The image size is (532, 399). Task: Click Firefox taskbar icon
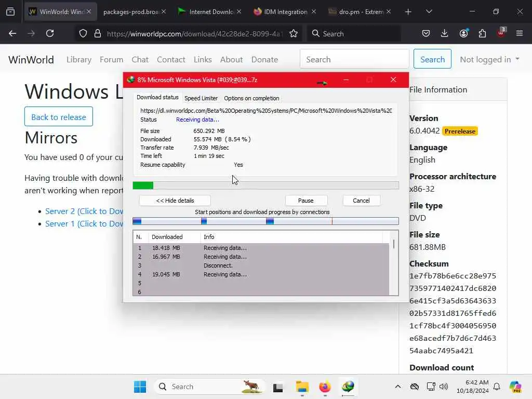coord(325,387)
